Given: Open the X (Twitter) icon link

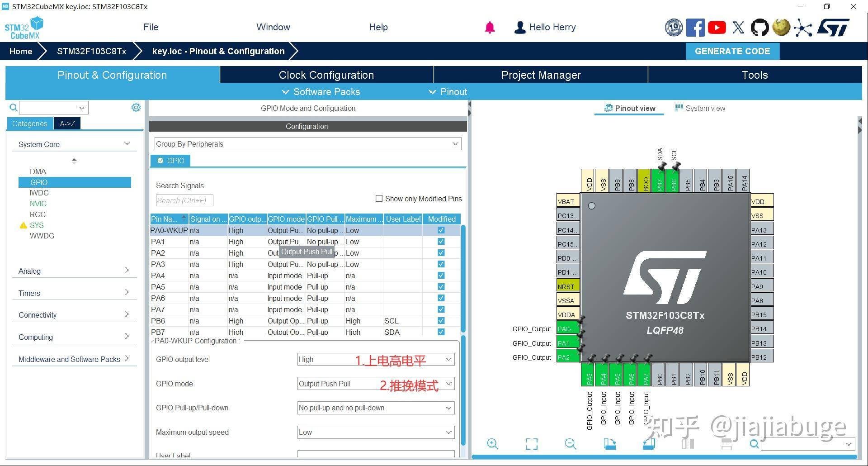Looking at the screenshot, I should pyautogui.click(x=738, y=28).
